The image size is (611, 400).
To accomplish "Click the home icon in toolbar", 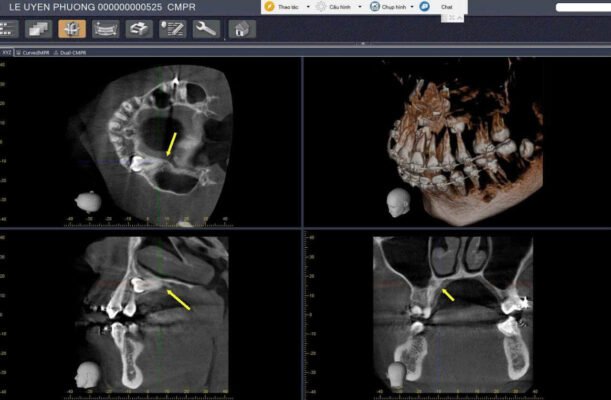I will 240,29.
